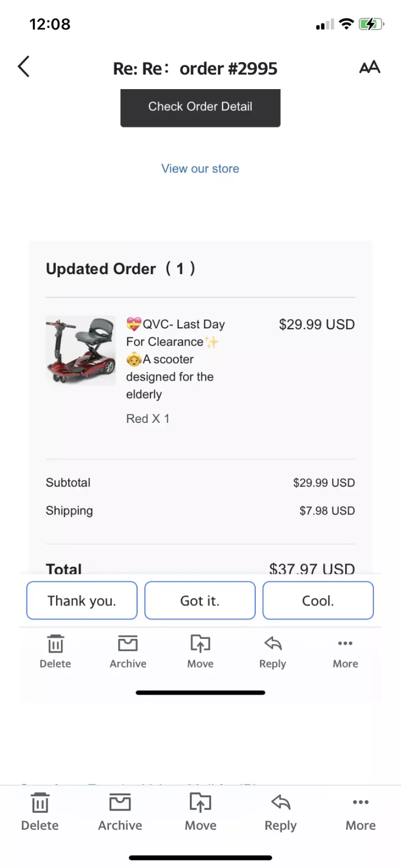Open the Check Order Detail button
The image size is (401, 868).
tap(200, 108)
